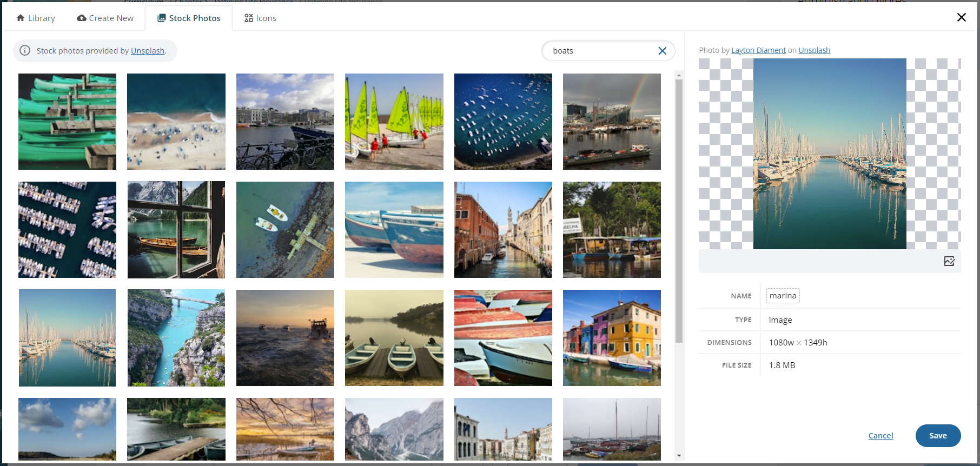Select the wide canal with pale buildings photo
This screenshot has height=466, width=980.
(x=503, y=429)
